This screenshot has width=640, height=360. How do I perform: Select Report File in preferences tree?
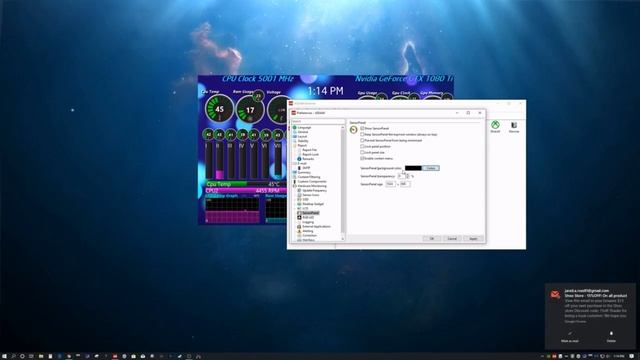(309, 150)
